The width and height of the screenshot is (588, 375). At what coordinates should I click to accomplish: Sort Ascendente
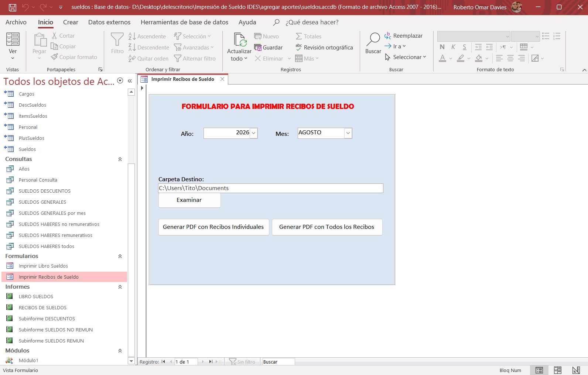(147, 36)
